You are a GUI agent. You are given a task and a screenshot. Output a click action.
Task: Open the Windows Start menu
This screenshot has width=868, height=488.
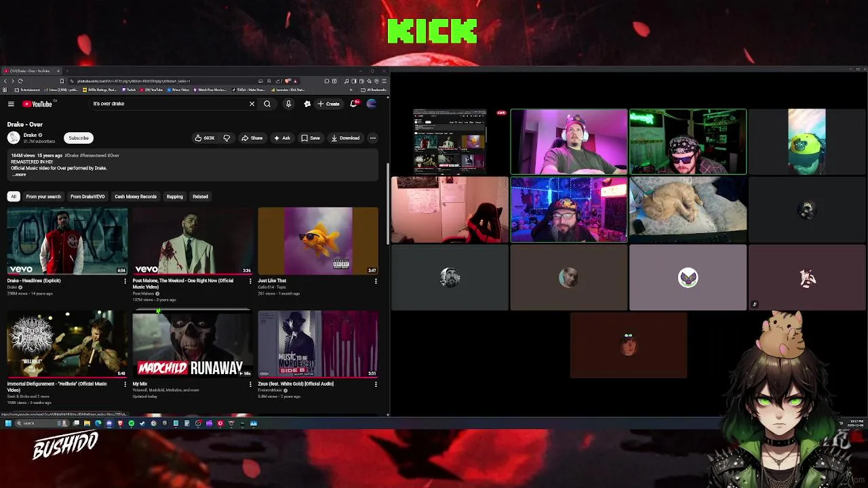[8, 423]
